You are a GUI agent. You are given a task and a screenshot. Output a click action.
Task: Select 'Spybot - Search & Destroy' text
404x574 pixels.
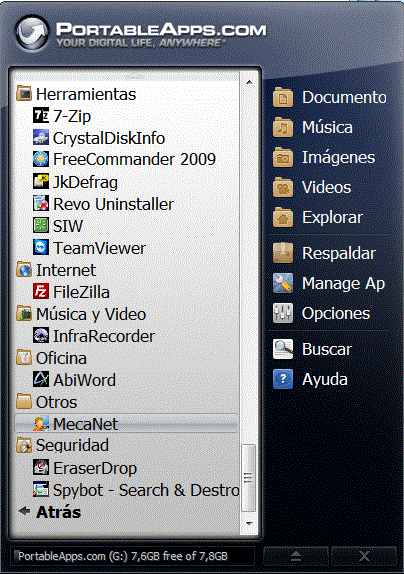pos(146,490)
